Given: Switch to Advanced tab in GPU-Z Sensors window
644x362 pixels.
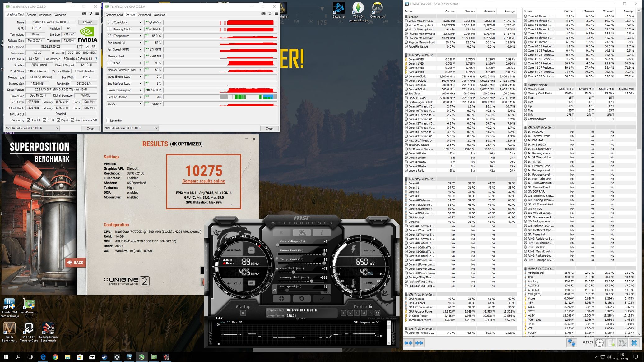Looking at the screenshot, I should tap(144, 15).
